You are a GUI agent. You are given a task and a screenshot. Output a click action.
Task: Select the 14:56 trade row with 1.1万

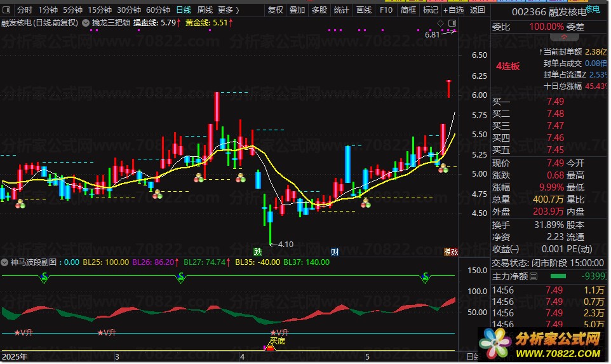coord(549,291)
